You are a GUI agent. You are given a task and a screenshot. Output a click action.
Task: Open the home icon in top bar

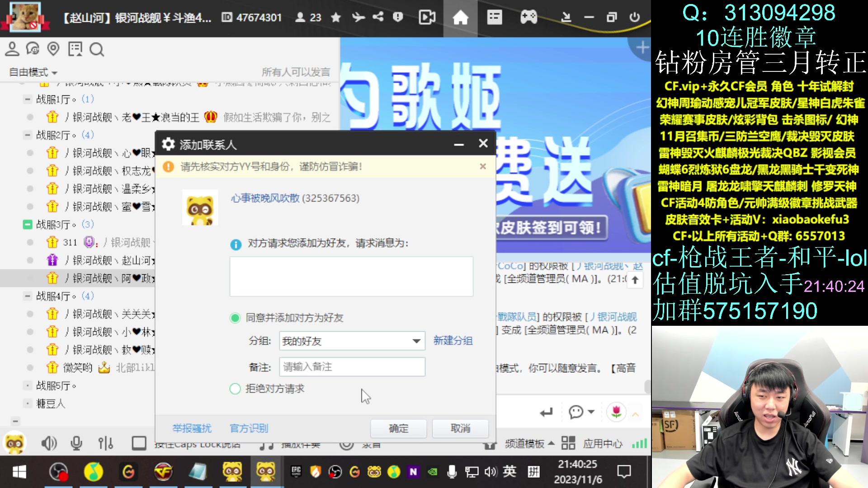click(x=460, y=18)
